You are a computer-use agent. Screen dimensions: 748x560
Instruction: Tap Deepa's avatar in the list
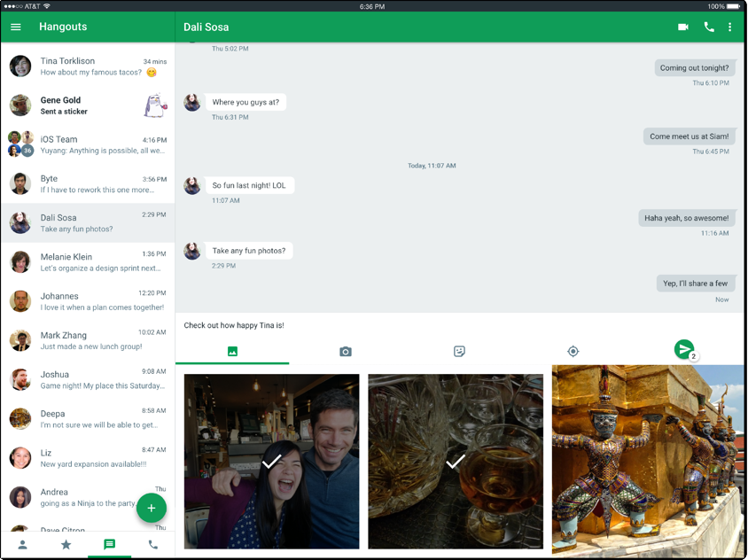pyautogui.click(x=20, y=418)
